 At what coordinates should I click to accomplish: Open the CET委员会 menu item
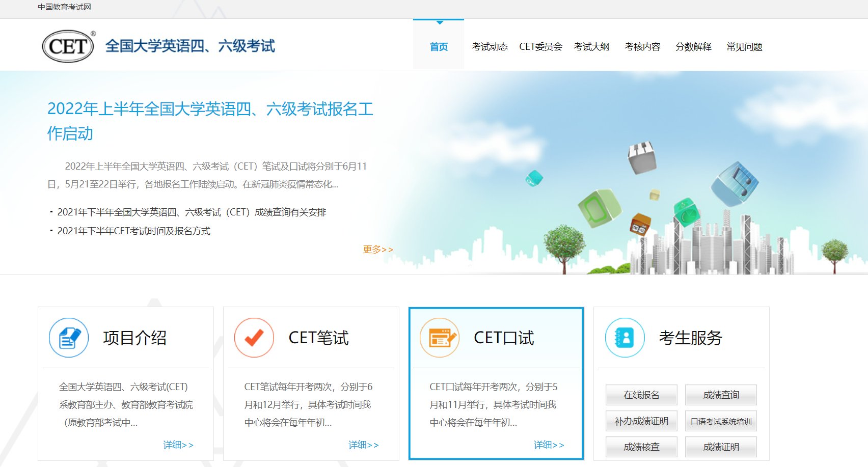(x=541, y=46)
